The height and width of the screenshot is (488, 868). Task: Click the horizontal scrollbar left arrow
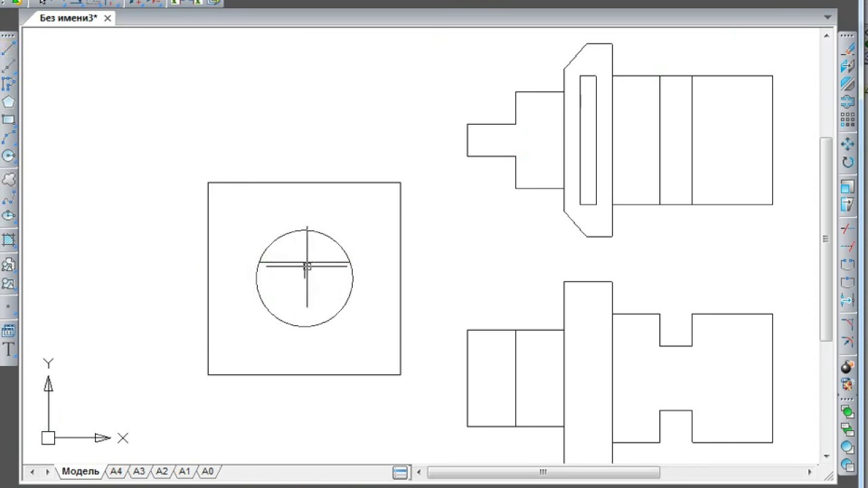click(418, 472)
